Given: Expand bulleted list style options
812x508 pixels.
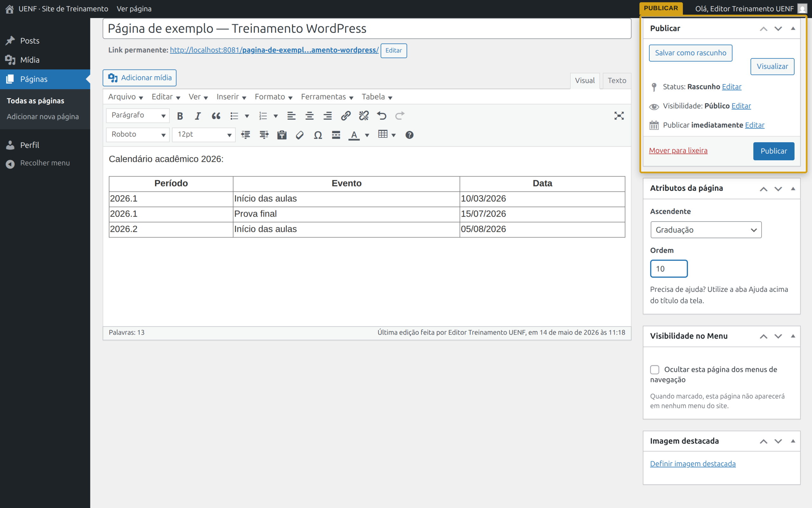Looking at the screenshot, I should click(x=247, y=116).
